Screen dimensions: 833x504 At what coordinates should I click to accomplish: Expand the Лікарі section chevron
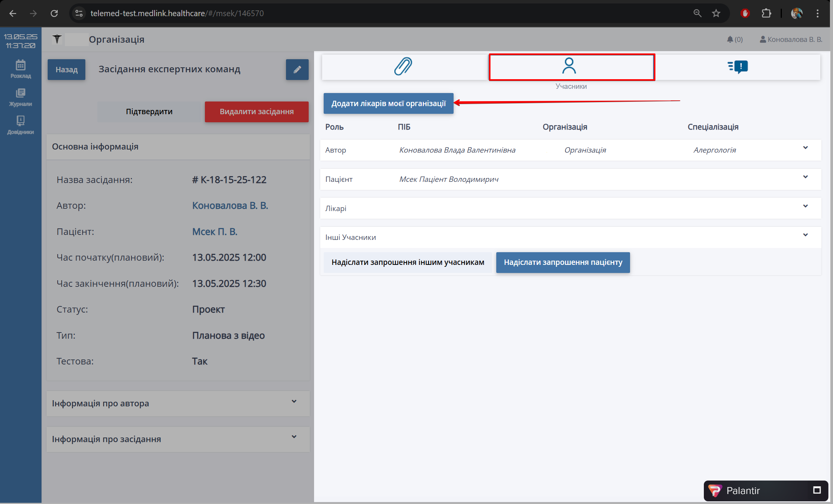[805, 206]
